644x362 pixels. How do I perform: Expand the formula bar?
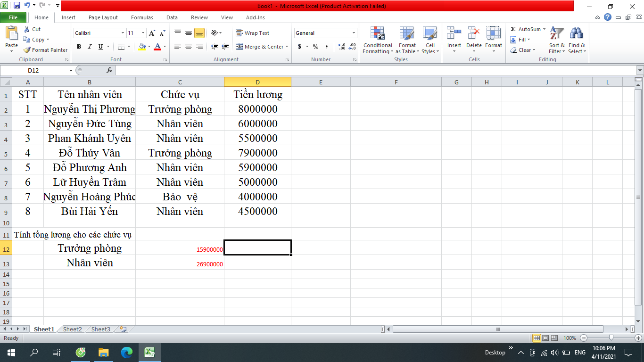640,70
